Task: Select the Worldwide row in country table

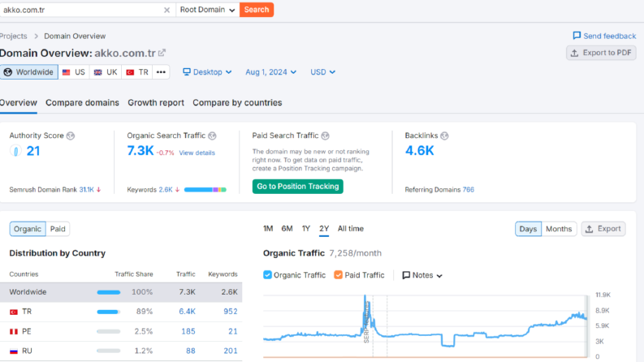Action: (121, 292)
